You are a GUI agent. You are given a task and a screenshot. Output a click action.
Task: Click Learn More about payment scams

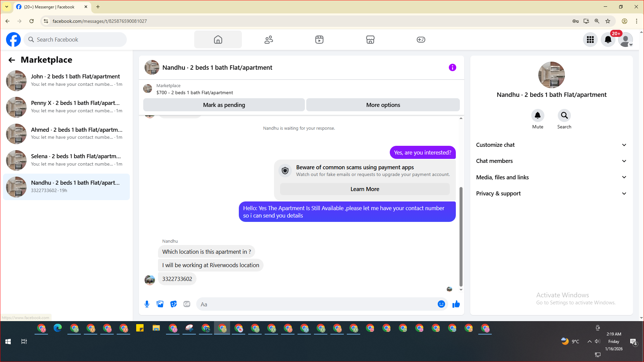click(x=365, y=189)
